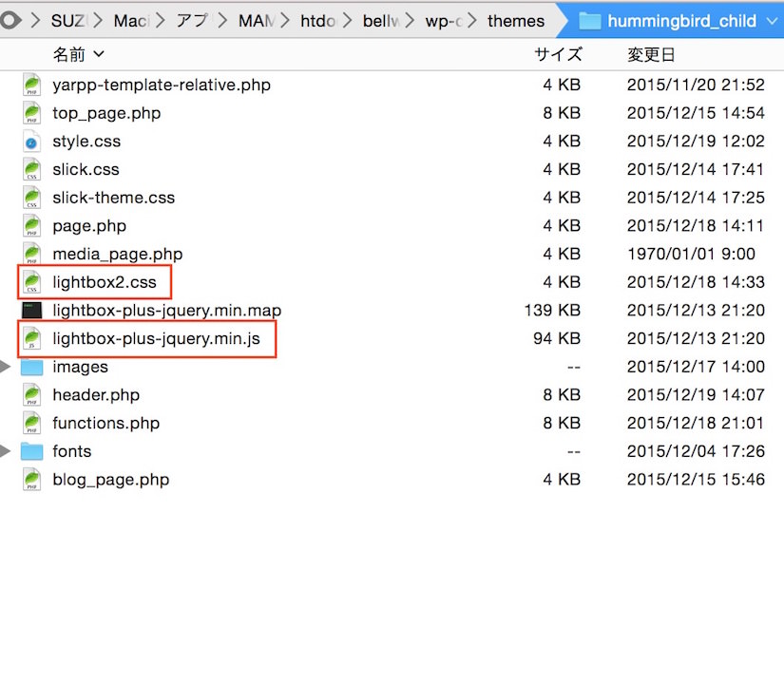
Task: Click the hummingbird_child folder icon in path bar
Action: [590, 21]
